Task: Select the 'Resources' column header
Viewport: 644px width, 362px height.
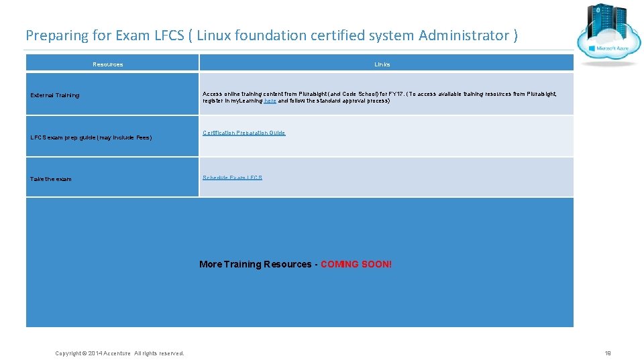Action: [107, 64]
